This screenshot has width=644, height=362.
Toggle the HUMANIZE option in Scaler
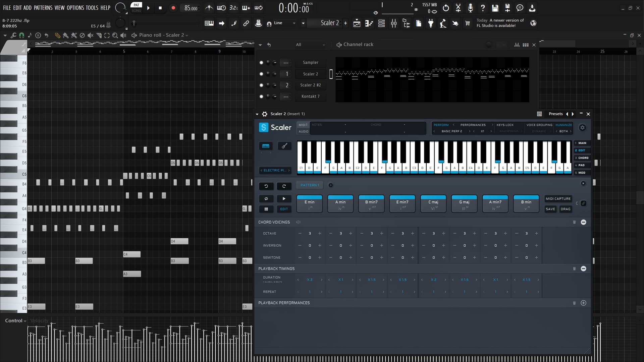click(563, 125)
